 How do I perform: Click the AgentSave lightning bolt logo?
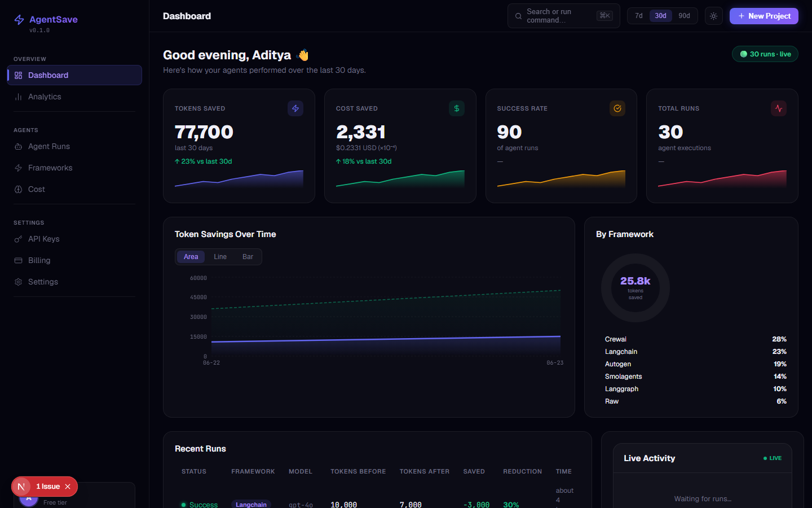click(x=19, y=20)
